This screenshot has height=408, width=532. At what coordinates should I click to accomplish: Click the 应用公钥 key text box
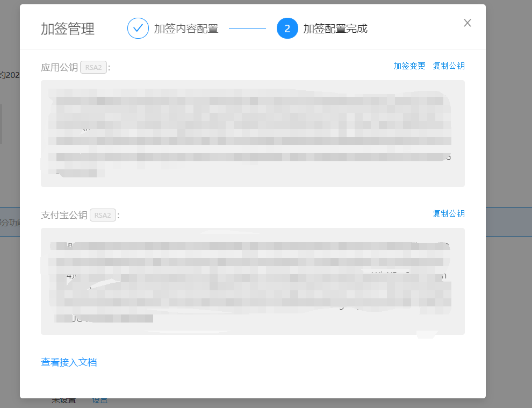tap(253, 133)
